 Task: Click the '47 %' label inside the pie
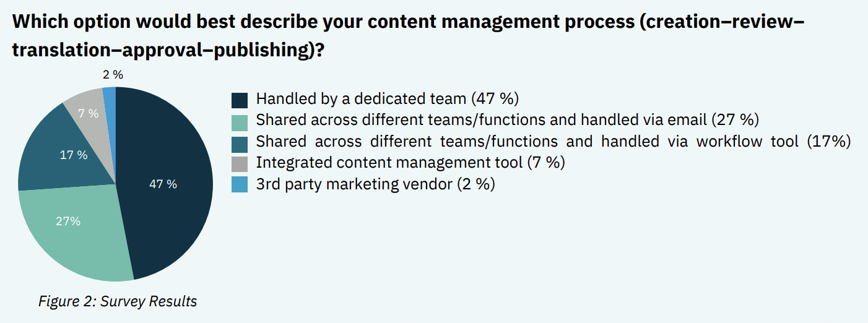pos(163,184)
